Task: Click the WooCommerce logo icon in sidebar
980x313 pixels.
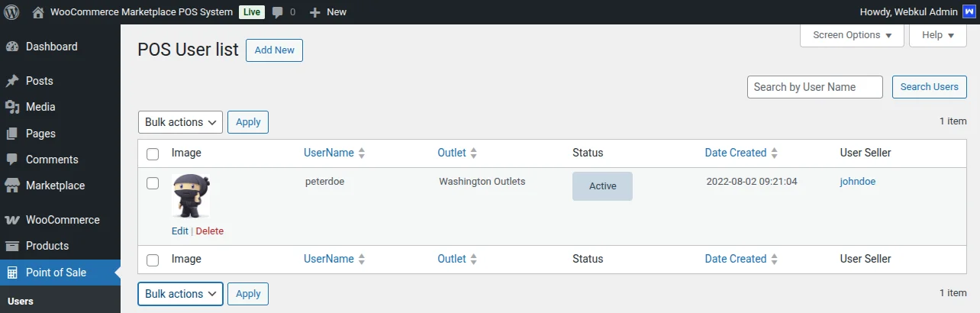Action: point(12,220)
